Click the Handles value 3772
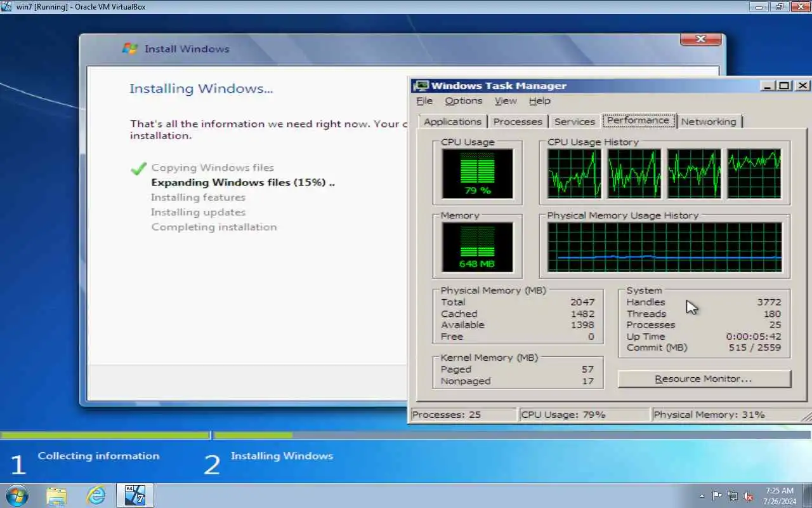The height and width of the screenshot is (508, 812). pos(769,302)
